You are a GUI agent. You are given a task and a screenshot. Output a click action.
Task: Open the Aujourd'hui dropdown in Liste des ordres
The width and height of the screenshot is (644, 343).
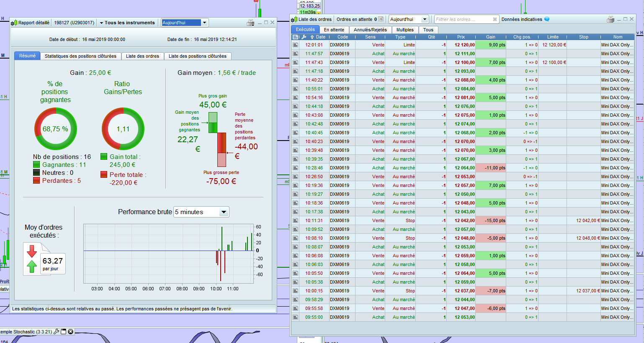(x=409, y=19)
